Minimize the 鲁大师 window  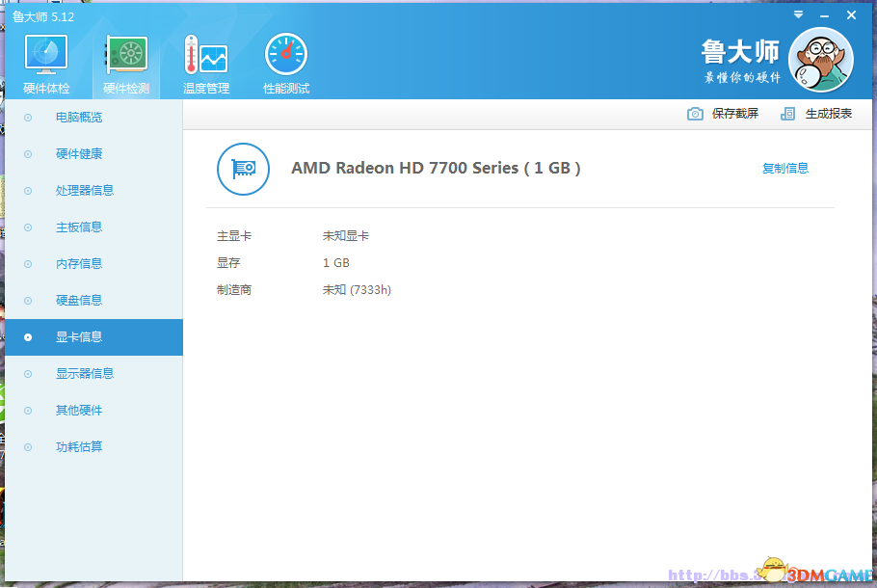tap(824, 16)
